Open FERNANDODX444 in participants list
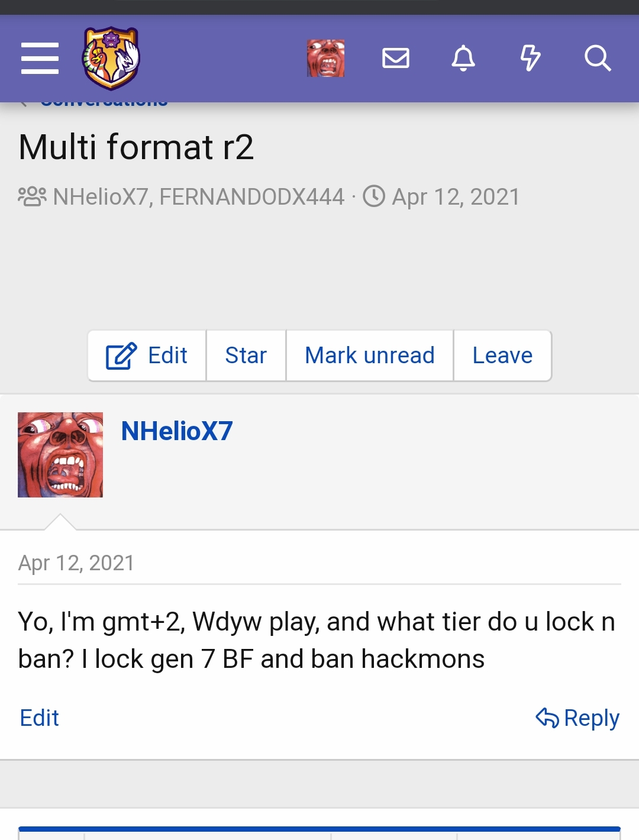This screenshot has width=639, height=840. tap(252, 197)
